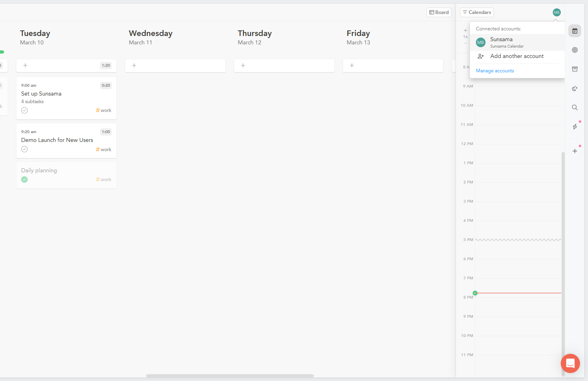Screen dimensions: 588x381
Task: Click the current time marker dot
Action: tap(475, 293)
